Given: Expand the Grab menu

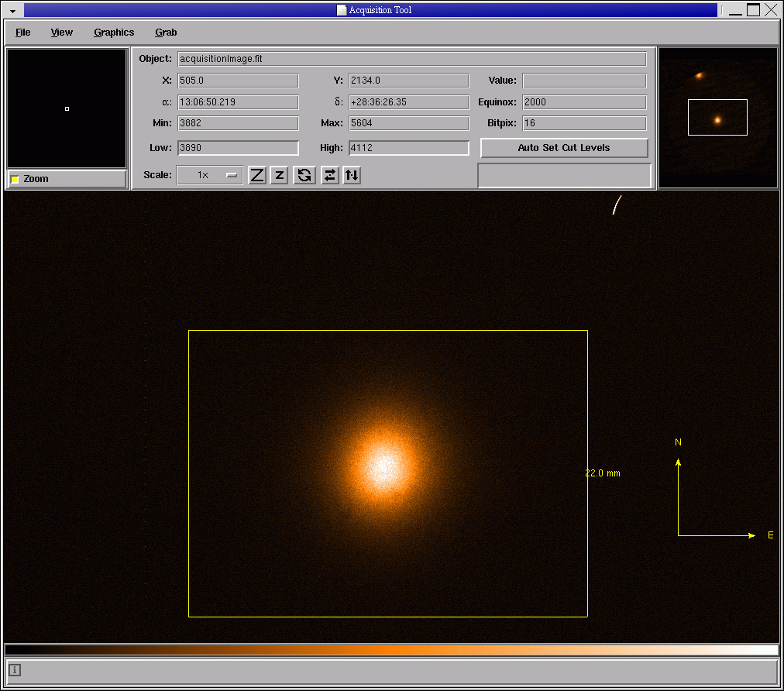Looking at the screenshot, I should [x=166, y=33].
